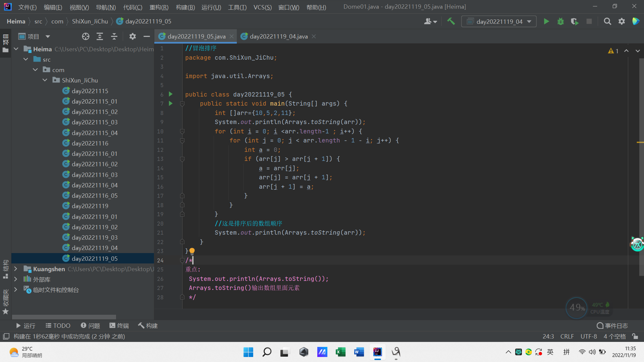Viewport: 644px width, 362px height.
Task: Click the Debug bug icon
Action: [x=560, y=21]
